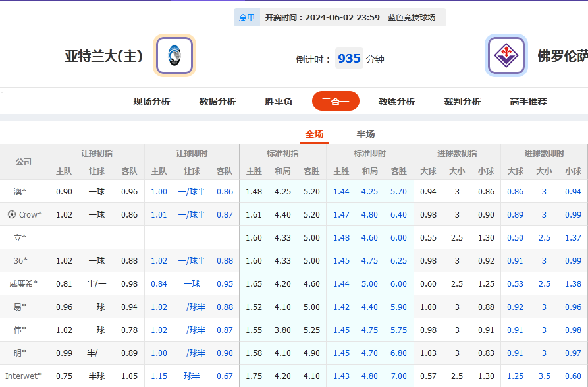
Task: Click the 意甲 league badge
Action: [246, 17]
